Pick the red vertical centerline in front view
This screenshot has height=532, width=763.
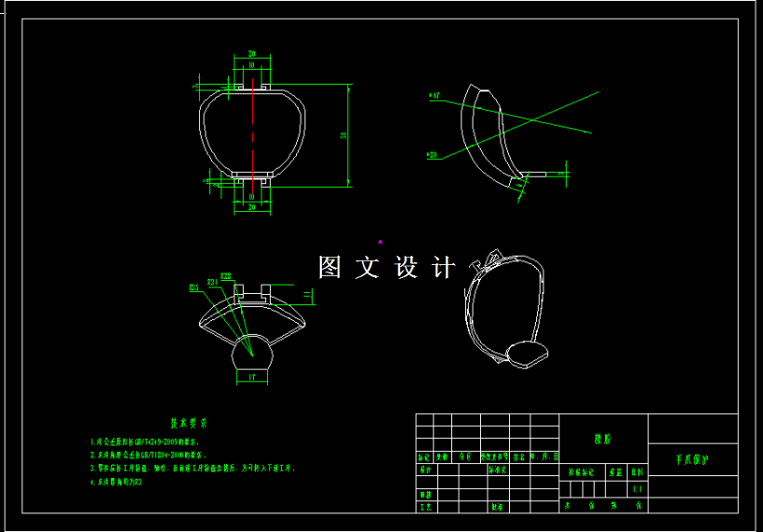tap(252, 138)
